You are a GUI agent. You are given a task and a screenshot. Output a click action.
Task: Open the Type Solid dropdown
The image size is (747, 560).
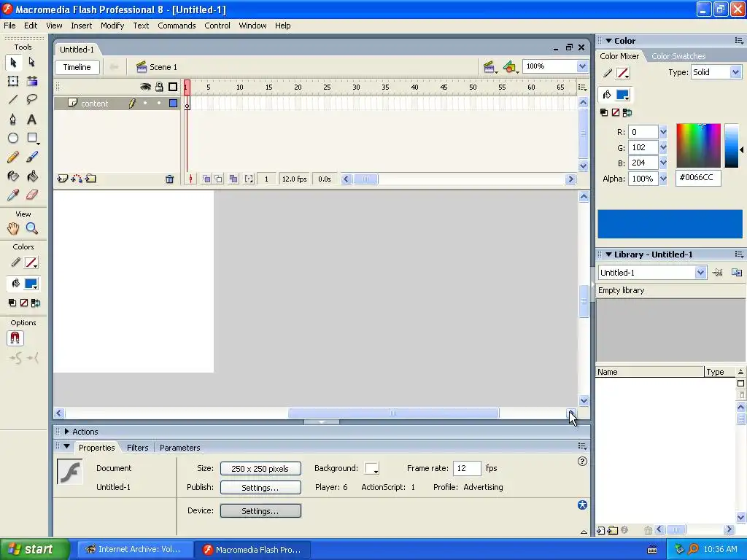tap(735, 72)
